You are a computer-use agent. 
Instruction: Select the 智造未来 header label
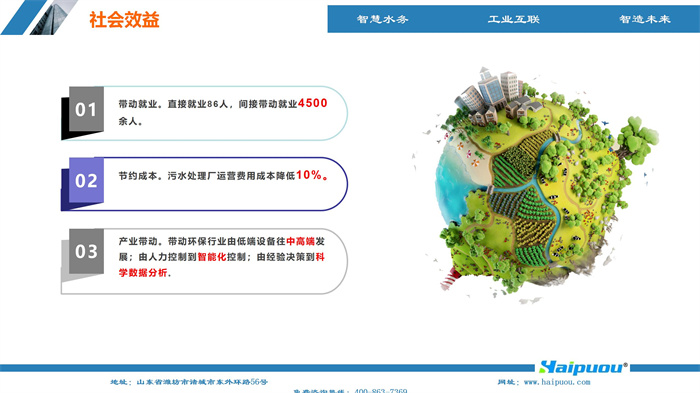[645, 19]
